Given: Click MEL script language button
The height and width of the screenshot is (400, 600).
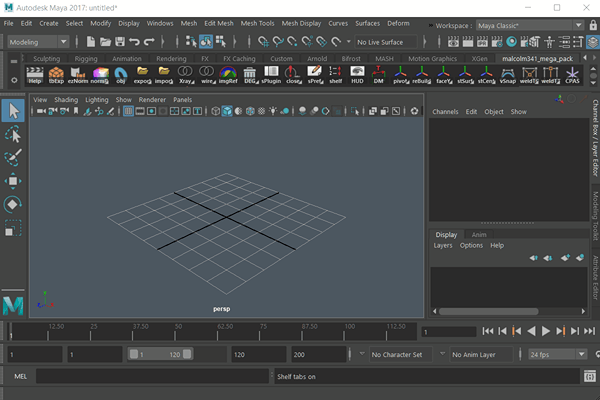Looking at the screenshot, I should [x=21, y=376].
